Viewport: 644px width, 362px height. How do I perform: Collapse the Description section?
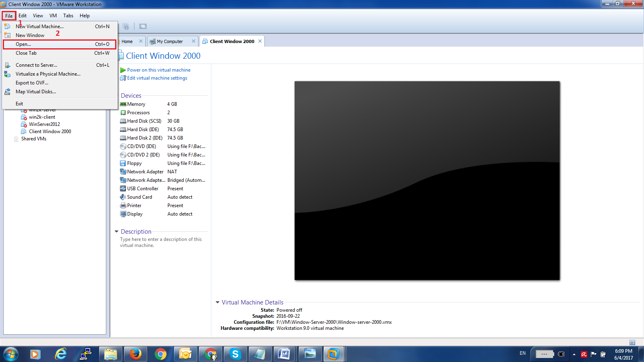(116, 232)
